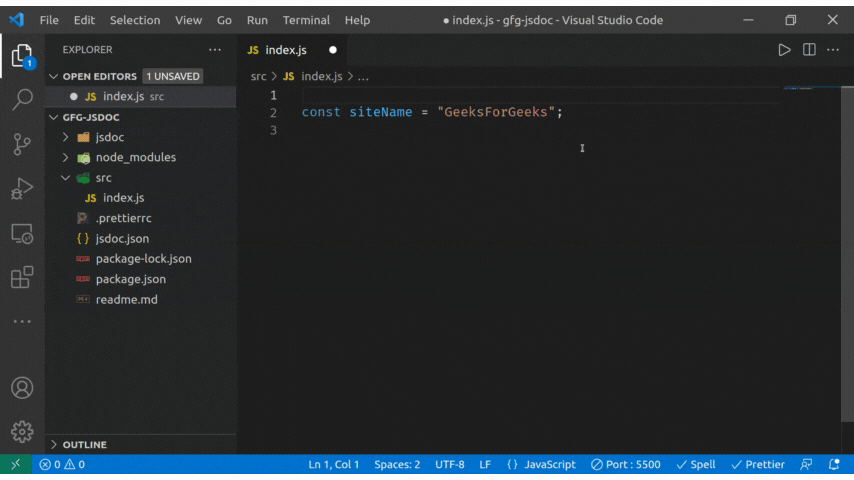Click the src breadcrumb
The width and height of the screenshot is (854, 480).
tap(258, 76)
